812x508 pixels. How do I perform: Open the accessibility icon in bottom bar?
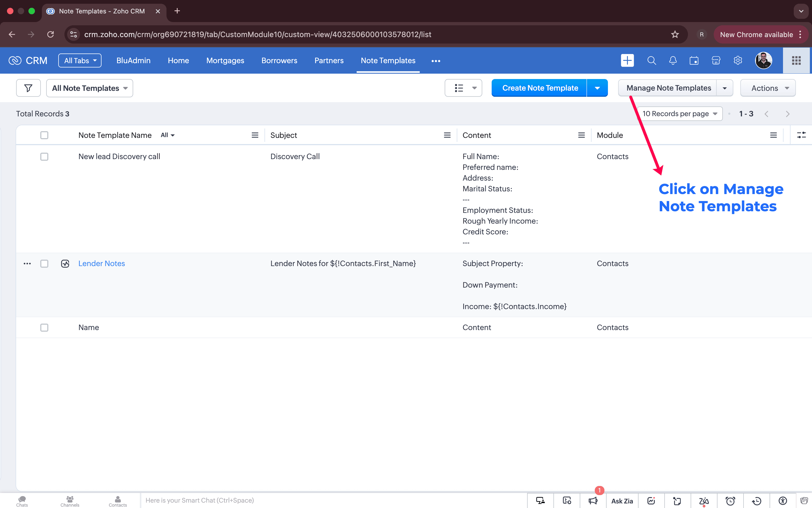[782, 500]
